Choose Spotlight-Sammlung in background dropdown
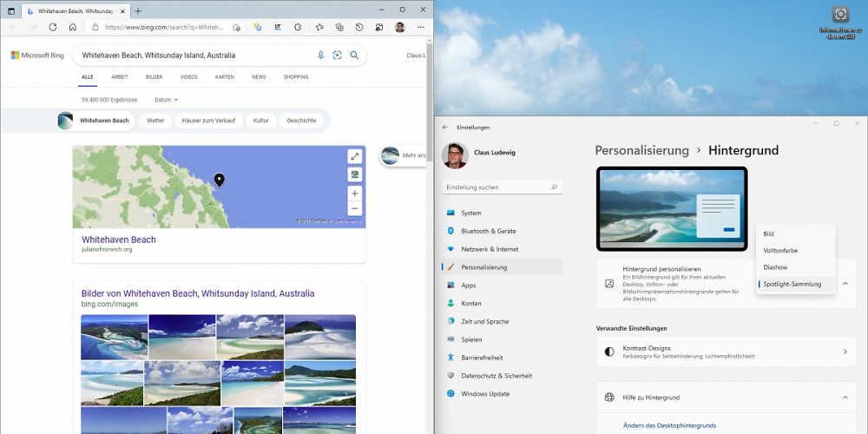Viewport: 868px width, 434px height. tap(795, 284)
